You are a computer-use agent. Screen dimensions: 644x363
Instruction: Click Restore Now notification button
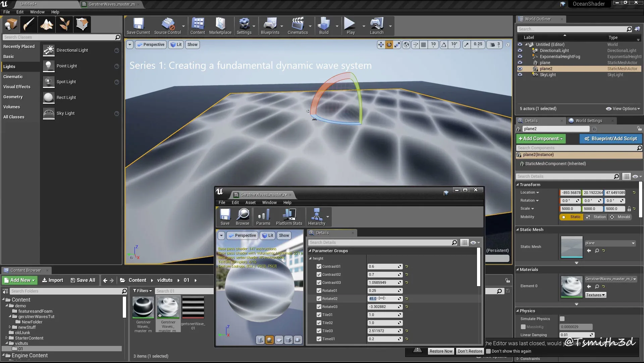click(x=440, y=351)
